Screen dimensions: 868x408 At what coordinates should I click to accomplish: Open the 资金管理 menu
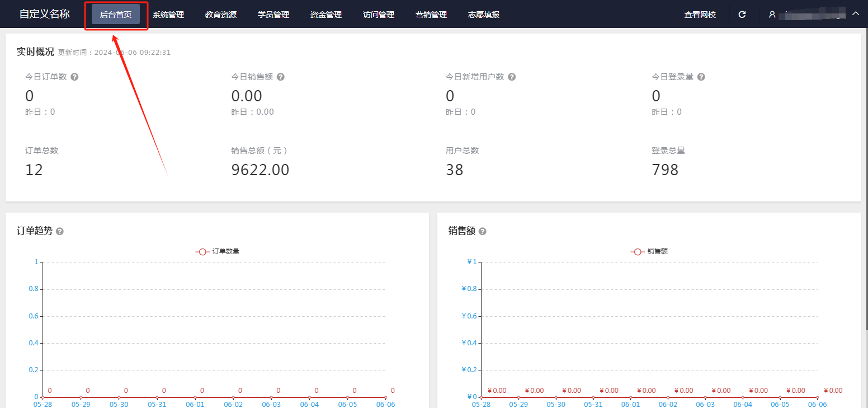[x=326, y=15]
